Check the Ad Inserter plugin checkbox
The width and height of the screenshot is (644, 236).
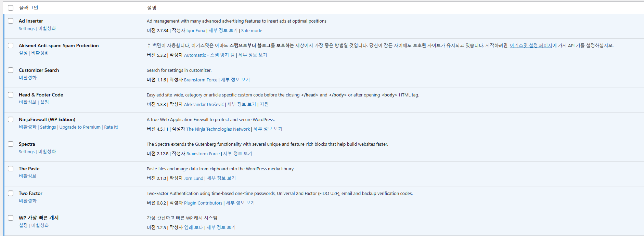[11, 21]
